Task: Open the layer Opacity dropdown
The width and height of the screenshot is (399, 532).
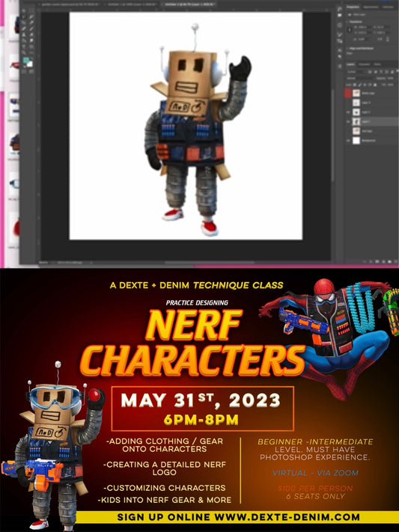Action: 391,79
